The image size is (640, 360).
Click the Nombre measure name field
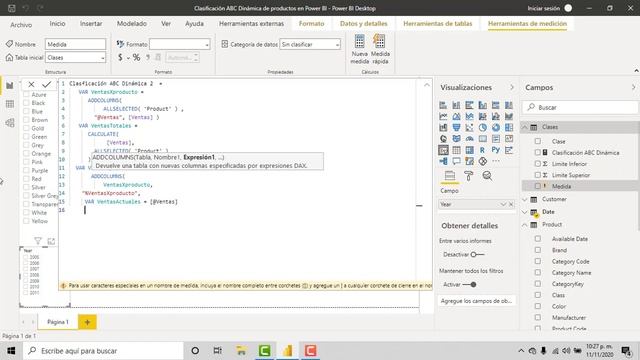[x=76, y=44]
